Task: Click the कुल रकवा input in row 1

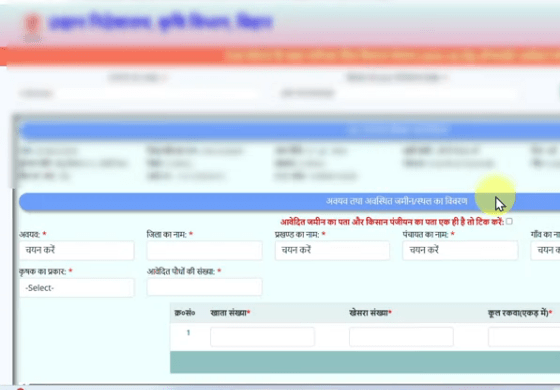Action: tap(524, 337)
